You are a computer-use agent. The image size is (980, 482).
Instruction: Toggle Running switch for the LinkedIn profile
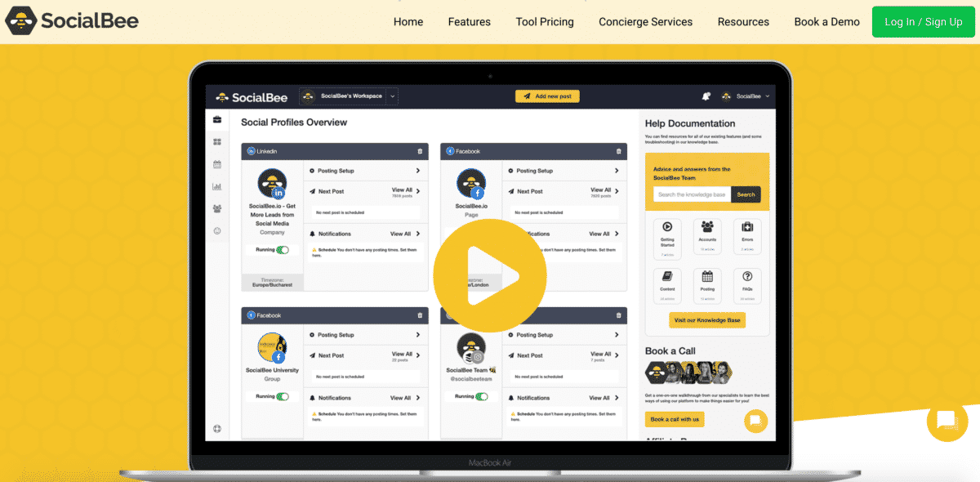tap(283, 250)
